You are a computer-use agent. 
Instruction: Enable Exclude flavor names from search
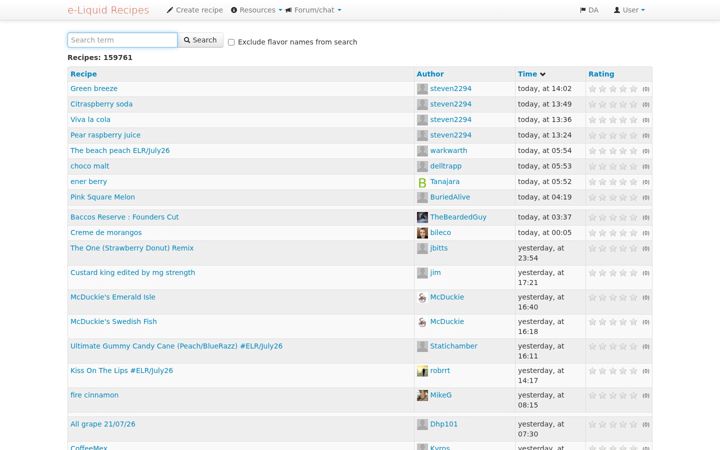[x=231, y=42]
